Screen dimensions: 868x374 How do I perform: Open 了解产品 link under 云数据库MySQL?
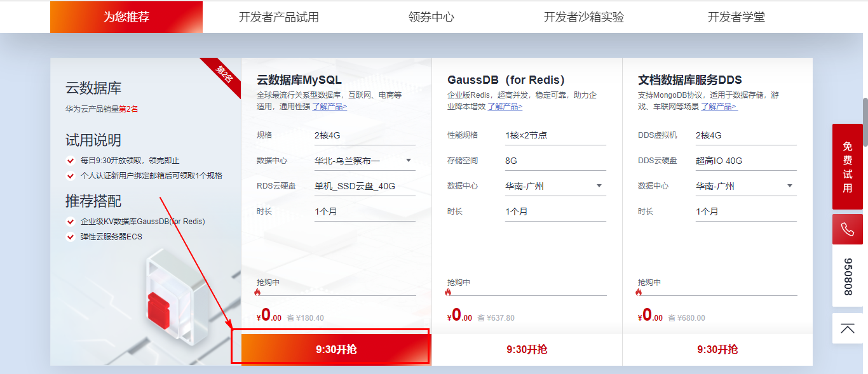click(329, 107)
